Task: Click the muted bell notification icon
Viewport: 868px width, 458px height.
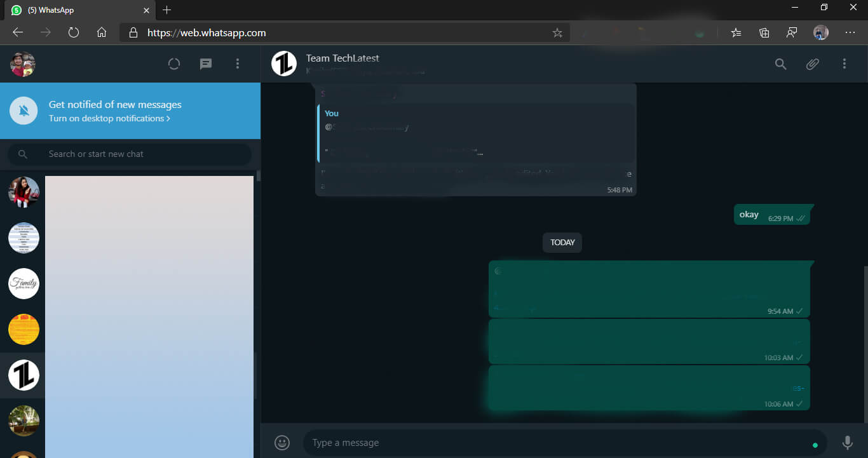Action: click(24, 111)
